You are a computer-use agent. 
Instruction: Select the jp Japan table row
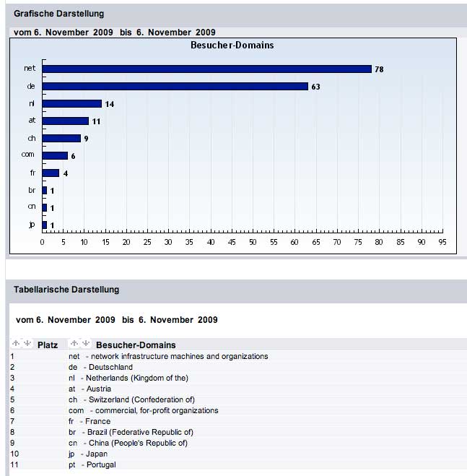point(87,454)
